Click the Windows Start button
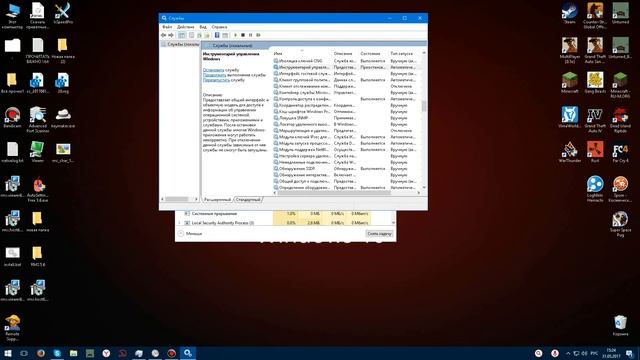The width and height of the screenshot is (640, 360). click(x=8, y=353)
